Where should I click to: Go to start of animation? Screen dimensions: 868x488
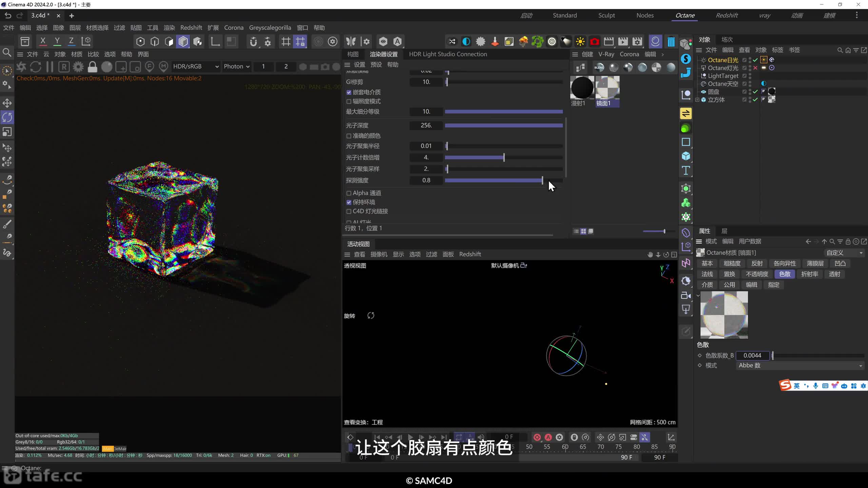point(377,437)
